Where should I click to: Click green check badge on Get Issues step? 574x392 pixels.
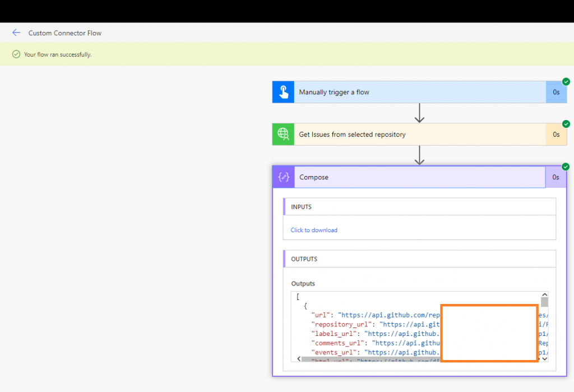click(566, 124)
